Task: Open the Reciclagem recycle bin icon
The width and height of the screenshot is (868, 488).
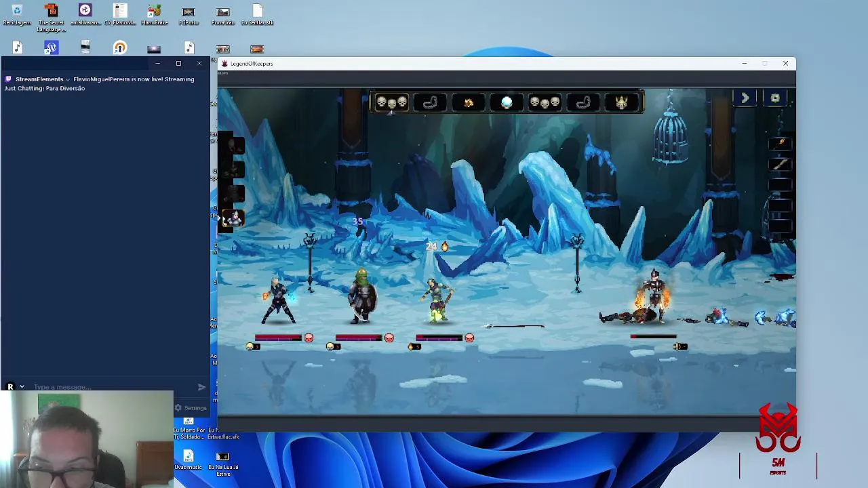Action: point(17,16)
